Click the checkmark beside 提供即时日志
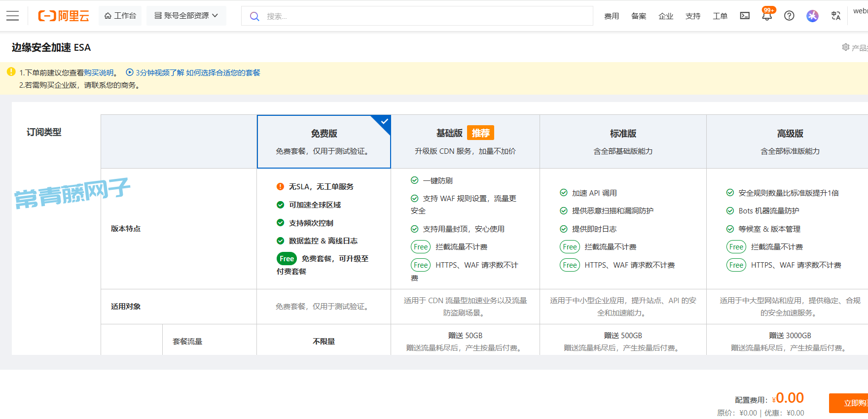868x419 pixels. point(564,229)
